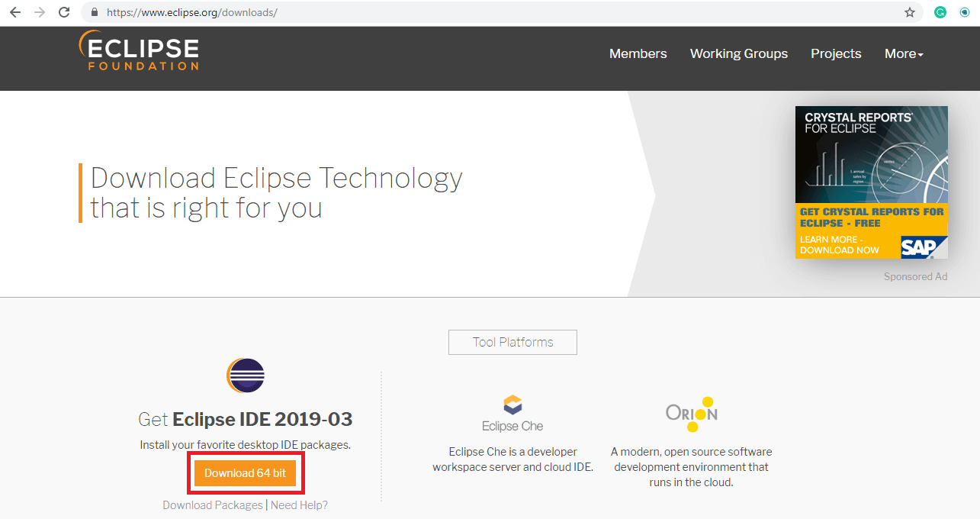Click the 'Get Eclipse IDE 2019-03' heading
This screenshot has height=519, width=980.
(246, 419)
